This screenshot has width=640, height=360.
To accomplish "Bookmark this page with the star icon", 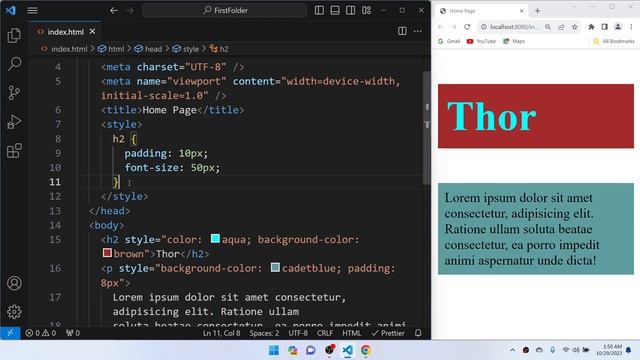I will pos(575,27).
